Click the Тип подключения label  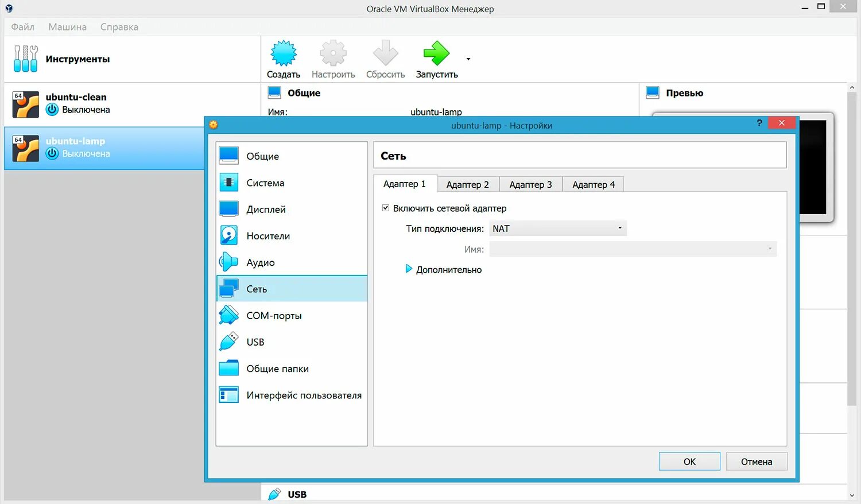pyautogui.click(x=445, y=228)
